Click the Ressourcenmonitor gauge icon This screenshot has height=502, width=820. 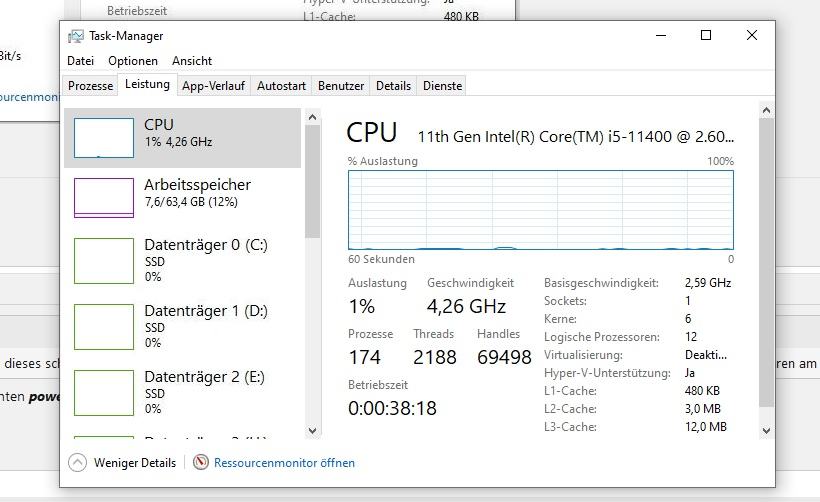tap(201, 462)
